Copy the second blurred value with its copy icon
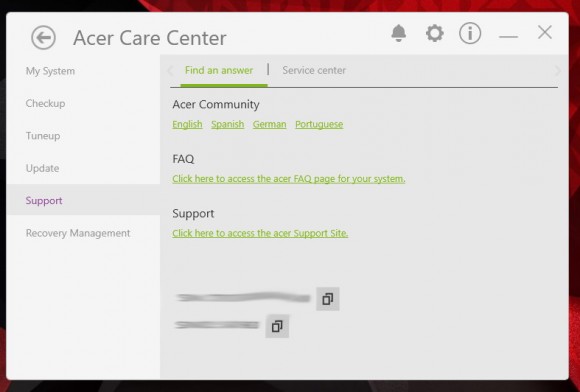This screenshot has height=392, width=580. point(277,326)
